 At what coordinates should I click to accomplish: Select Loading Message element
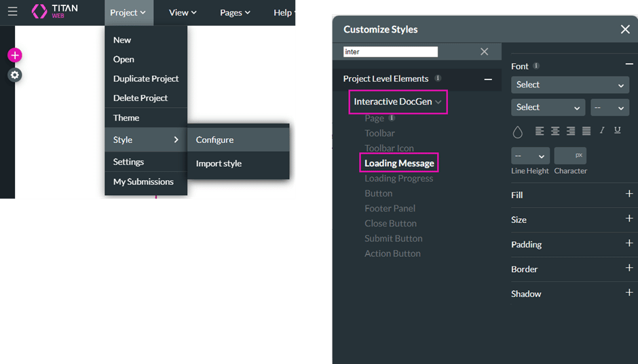click(x=399, y=163)
